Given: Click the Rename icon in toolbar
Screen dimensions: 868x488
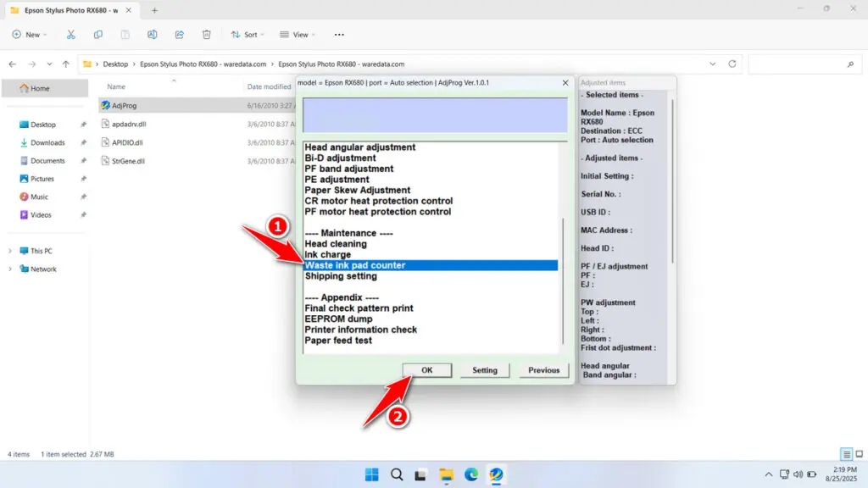Looking at the screenshot, I should tap(153, 35).
